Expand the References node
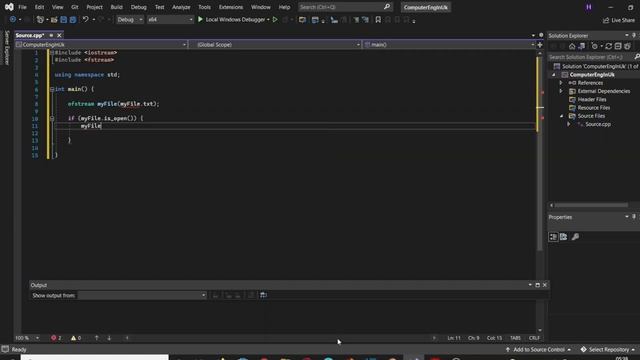The image size is (640, 360). pos(561,83)
